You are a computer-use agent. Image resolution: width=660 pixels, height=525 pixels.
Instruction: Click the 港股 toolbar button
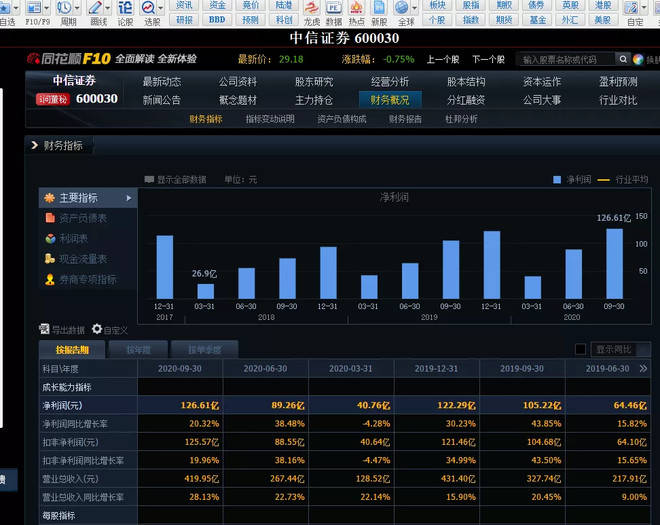coord(603,5)
